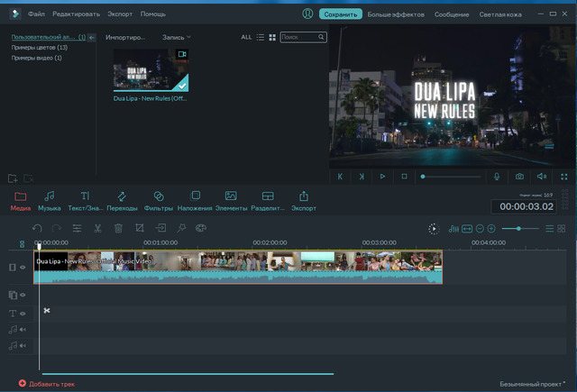577x392 pixels.
Task: Take a snapshot with the camera icon
Action: tap(519, 177)
